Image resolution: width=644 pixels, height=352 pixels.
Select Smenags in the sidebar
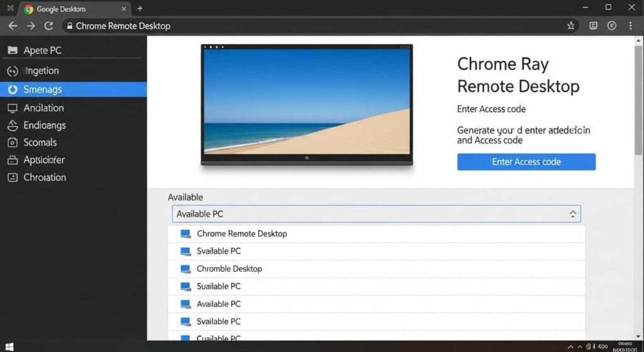(x=74, y=89)
